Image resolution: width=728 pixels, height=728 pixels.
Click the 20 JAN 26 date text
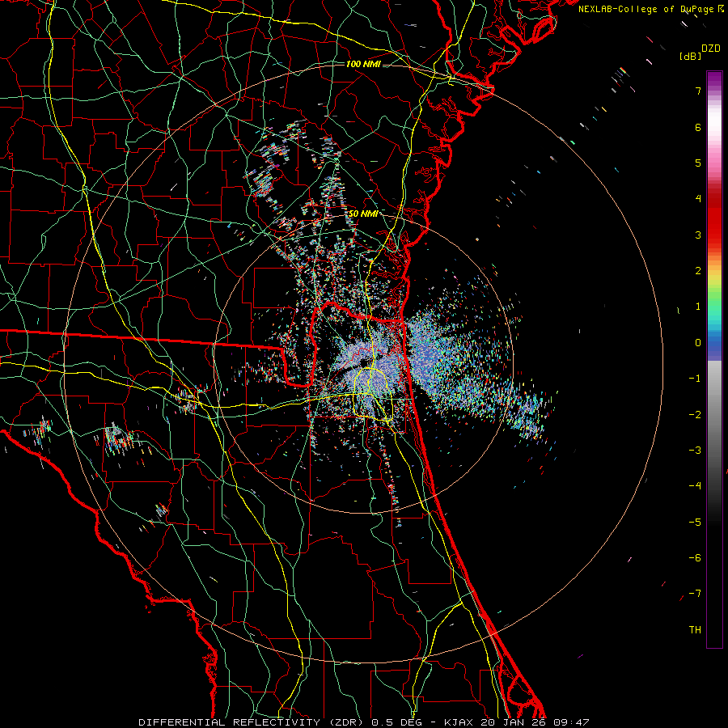coord(514,722)
